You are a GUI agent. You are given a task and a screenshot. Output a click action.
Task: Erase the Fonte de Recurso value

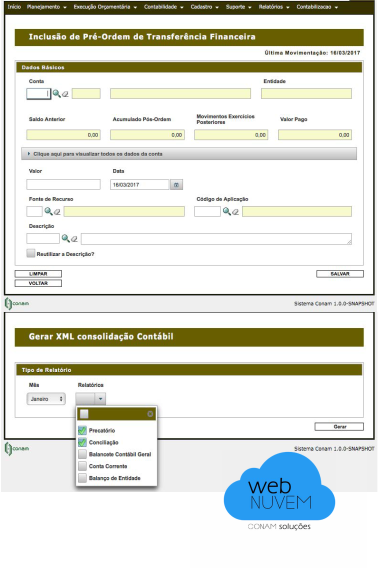point(57,212)
